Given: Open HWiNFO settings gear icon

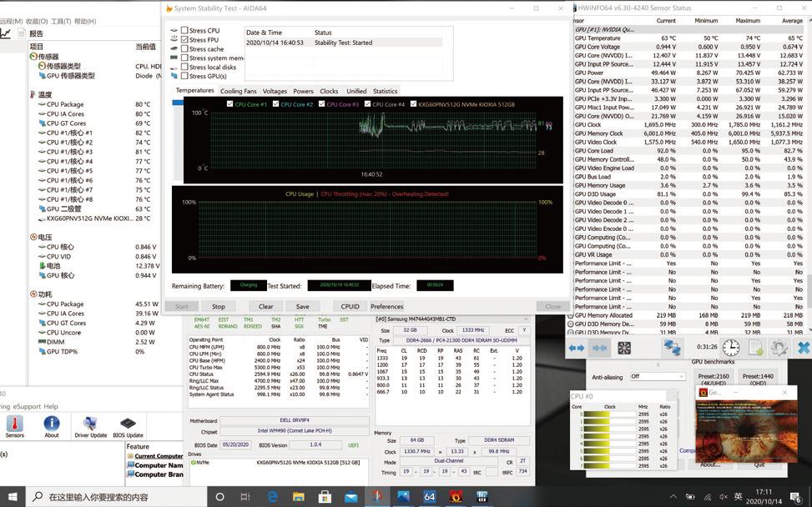Looking at the screenshot, I should coord(779,348).
